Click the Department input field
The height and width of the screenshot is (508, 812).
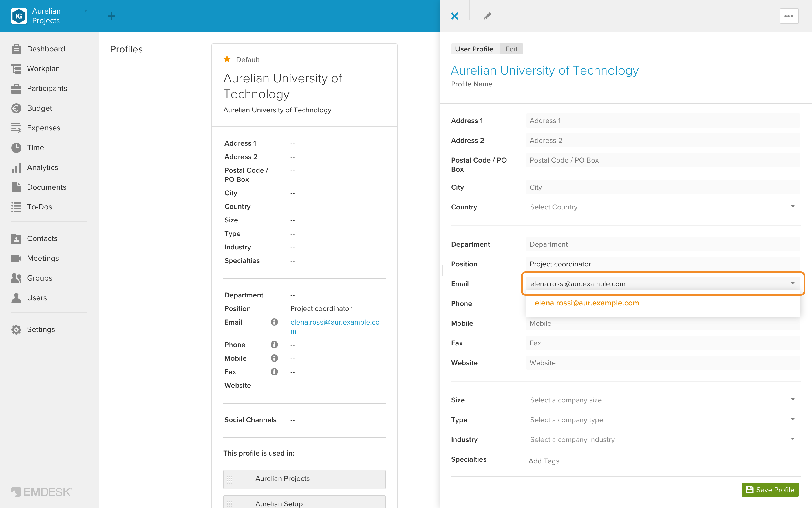click(663, 245)
